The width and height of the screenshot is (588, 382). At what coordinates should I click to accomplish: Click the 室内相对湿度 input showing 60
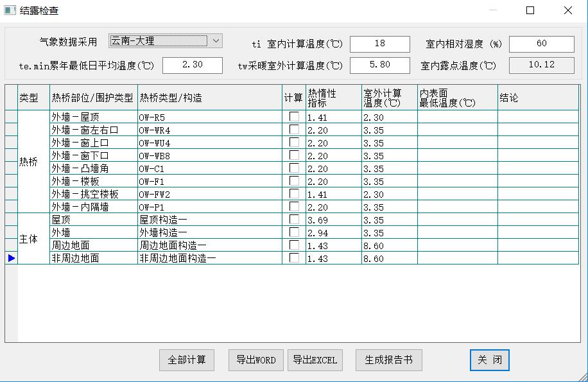541,44
